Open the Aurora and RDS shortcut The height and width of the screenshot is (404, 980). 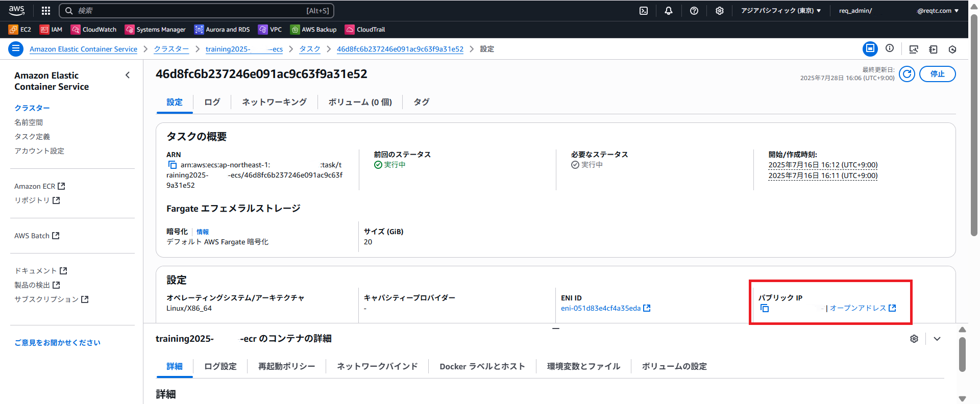(x=223, y=30)
